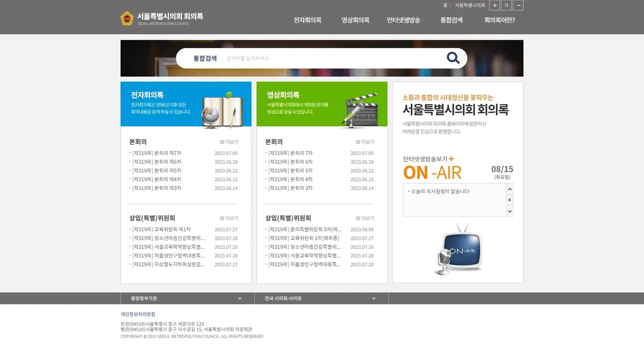
Task: Open 전자회의록 청소년마음건강특별위 record
Action: tap(168, 238)
